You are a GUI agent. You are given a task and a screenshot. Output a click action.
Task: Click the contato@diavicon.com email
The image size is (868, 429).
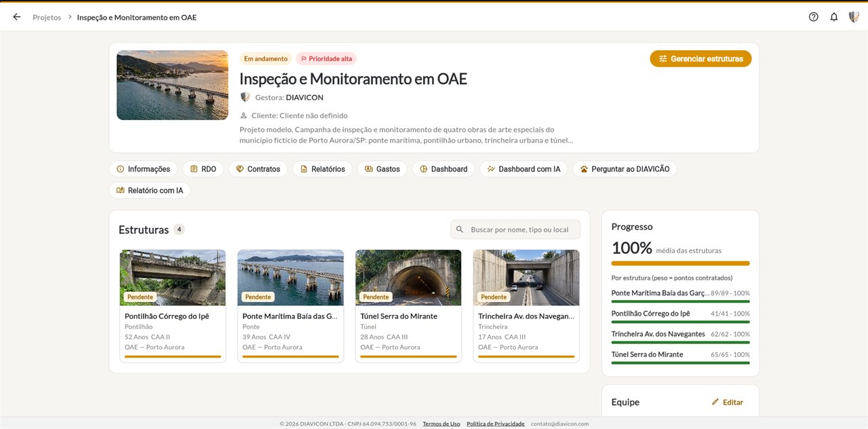point(559,424)
